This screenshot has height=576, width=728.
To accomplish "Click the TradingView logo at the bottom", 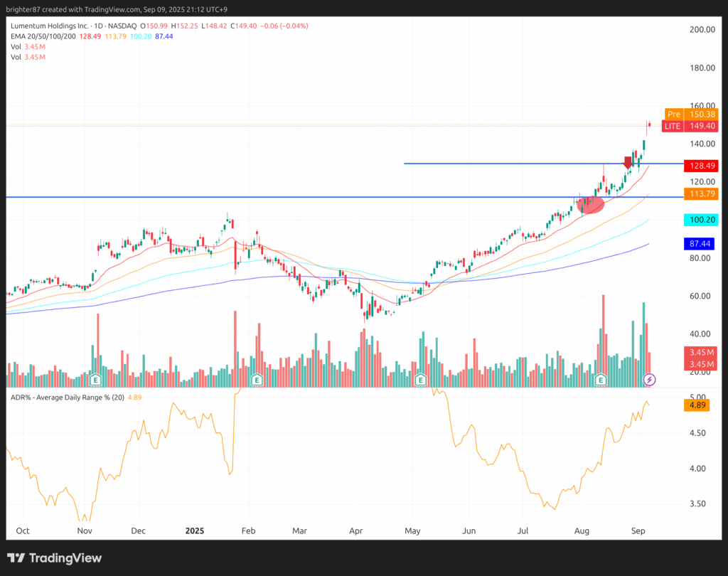I will [54, 558].
